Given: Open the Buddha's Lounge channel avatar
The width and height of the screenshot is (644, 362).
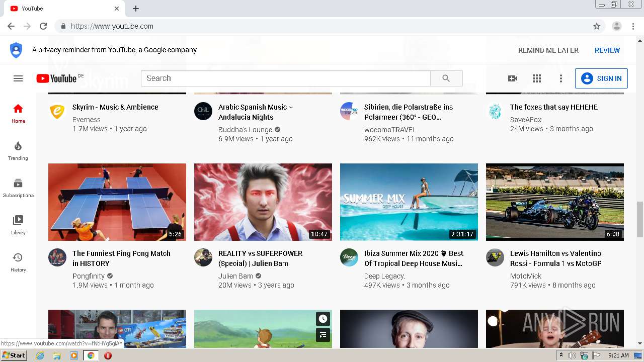Looking at the screenshot, I should [x=203, y=112].
